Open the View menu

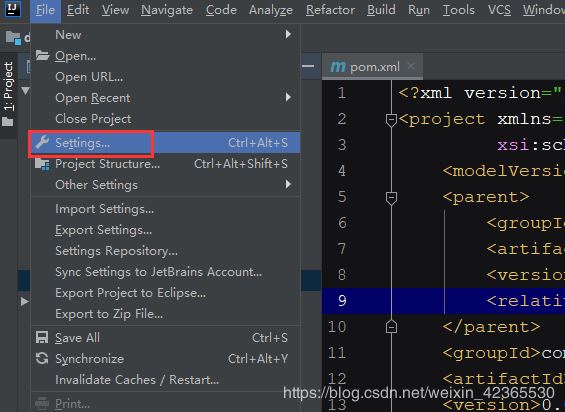(115, 10)
